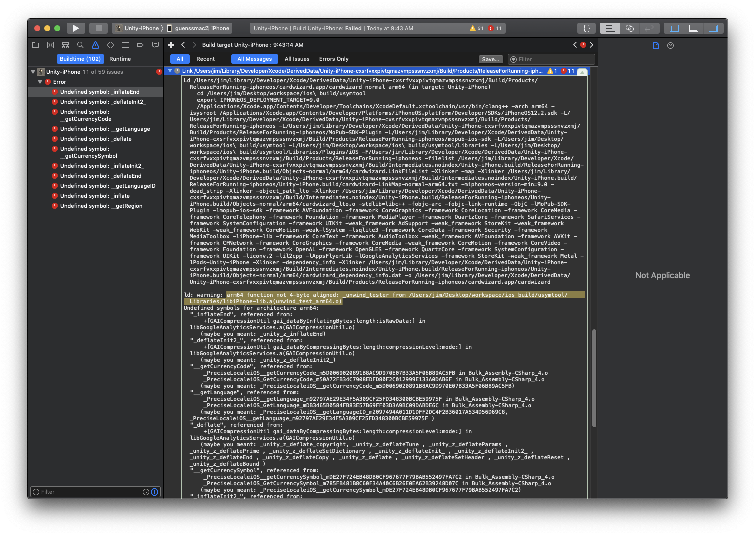Select Undefined symbol: __getCurrencyCode issue
This screenshot has height=536, width=756.
click(x=96, y=115)
